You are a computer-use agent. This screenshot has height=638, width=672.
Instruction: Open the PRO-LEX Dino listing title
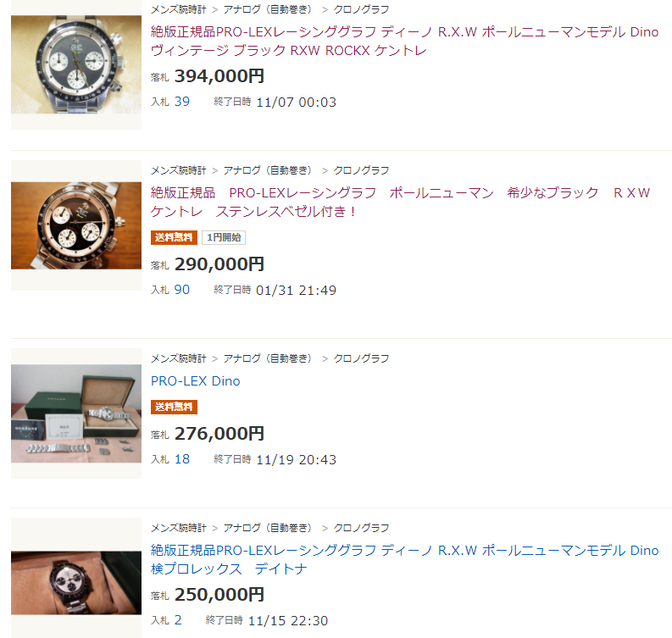(196, 381)
